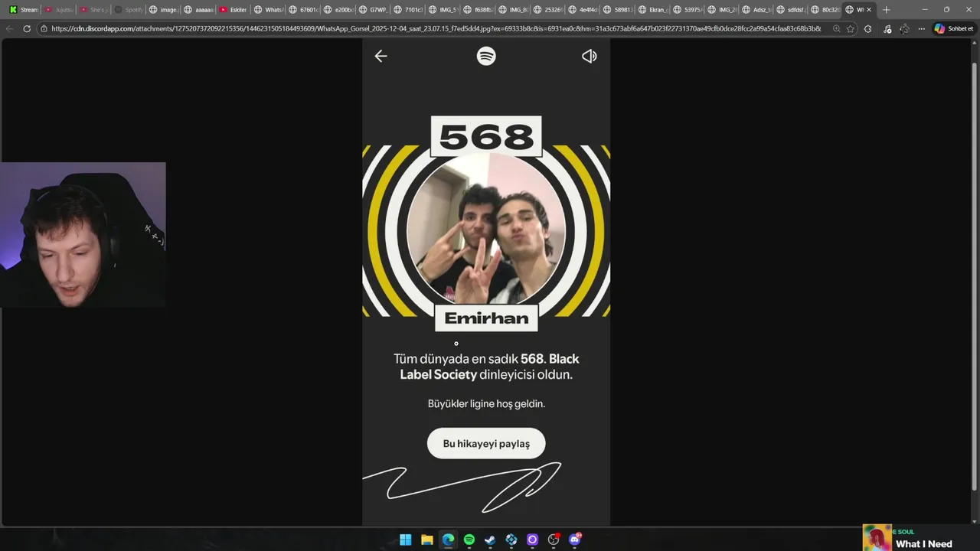
Task: Switch to the 'Stream' tab
Action: 23,10
